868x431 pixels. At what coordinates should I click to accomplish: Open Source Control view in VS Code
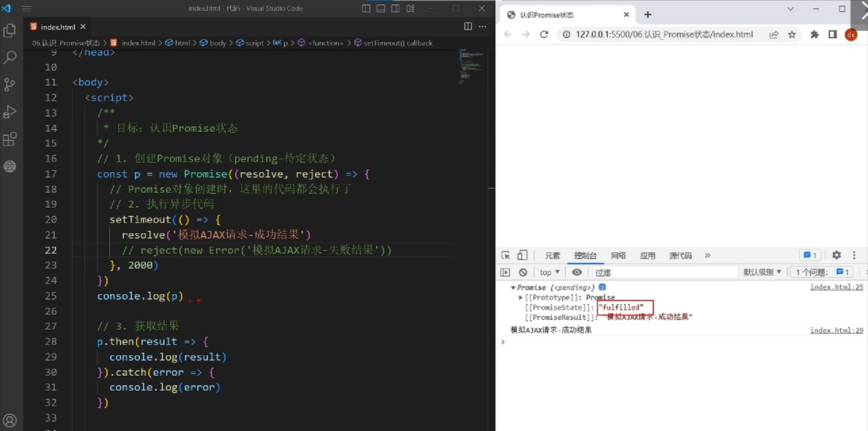[10, 84]
